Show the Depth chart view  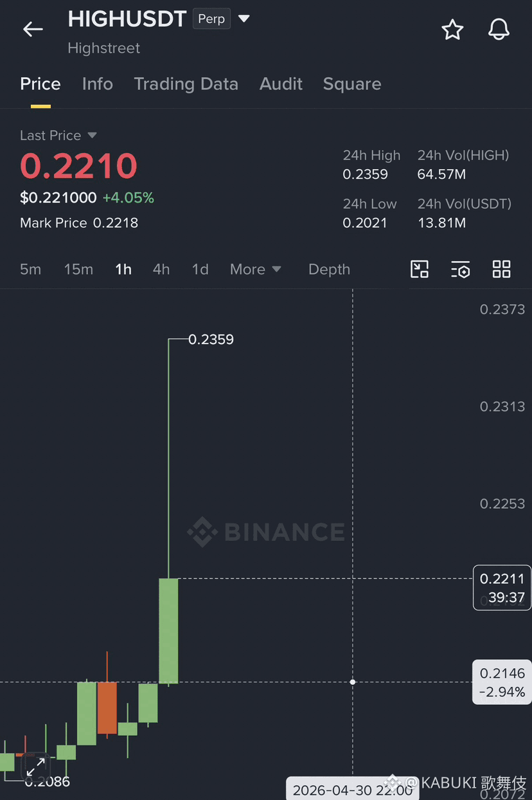point(329,269)
